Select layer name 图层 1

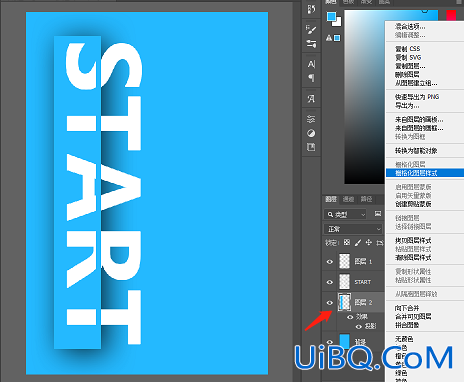[x=363, y=262]
